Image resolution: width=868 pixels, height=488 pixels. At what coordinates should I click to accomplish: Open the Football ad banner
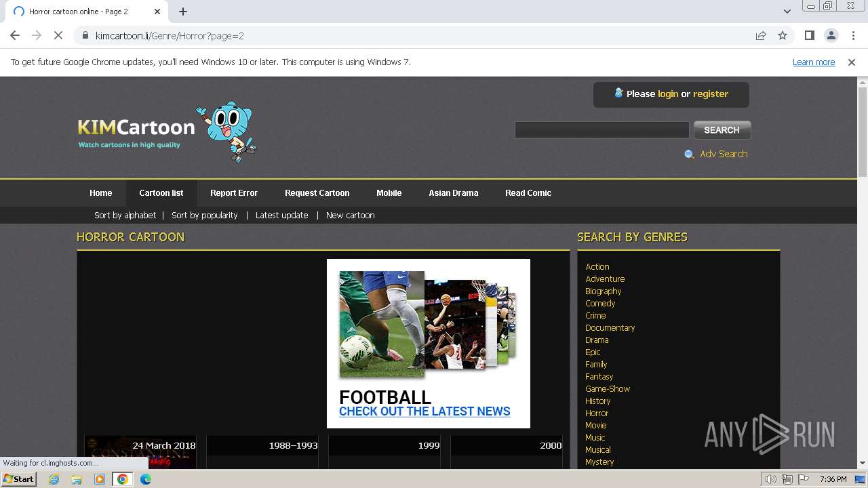[x=429, y=344]
